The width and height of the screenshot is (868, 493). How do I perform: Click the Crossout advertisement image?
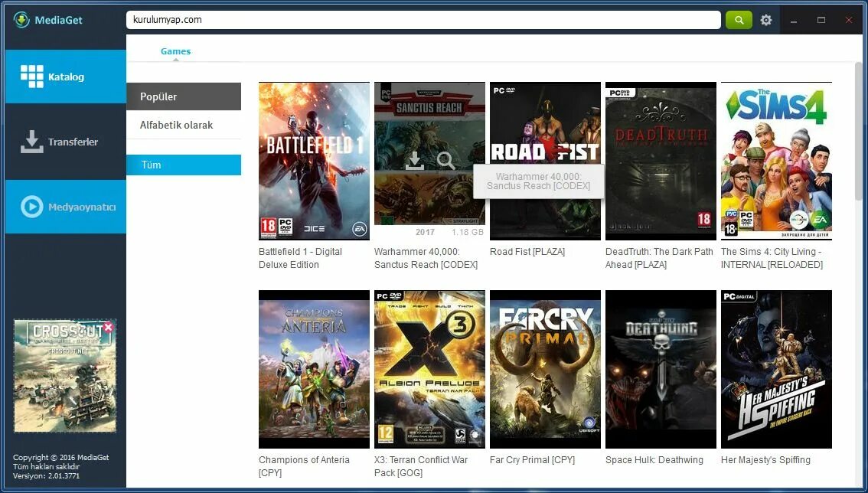coord(65,376)
